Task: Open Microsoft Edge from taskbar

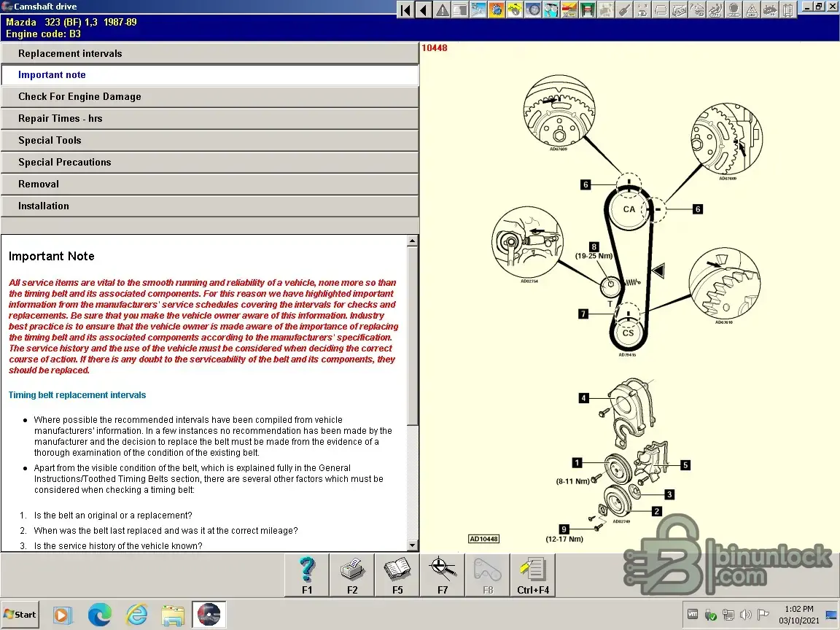Action: (x=100, y=615)
